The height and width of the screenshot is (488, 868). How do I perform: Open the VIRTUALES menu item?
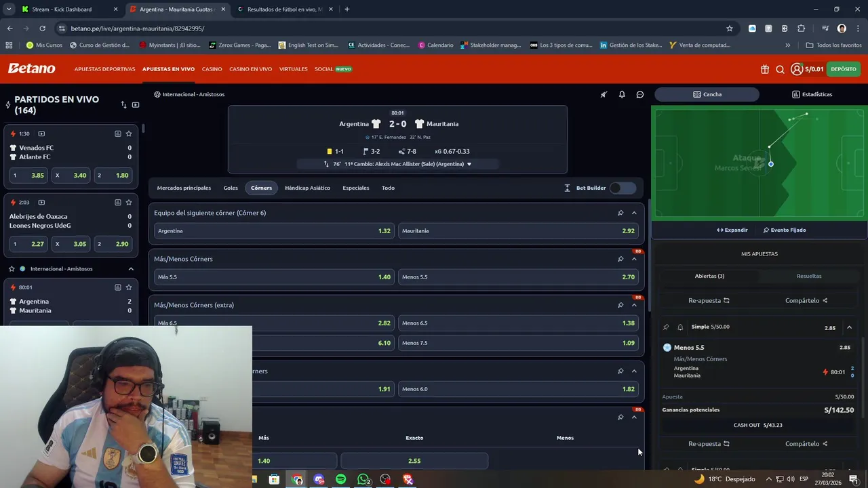[293, 69]
